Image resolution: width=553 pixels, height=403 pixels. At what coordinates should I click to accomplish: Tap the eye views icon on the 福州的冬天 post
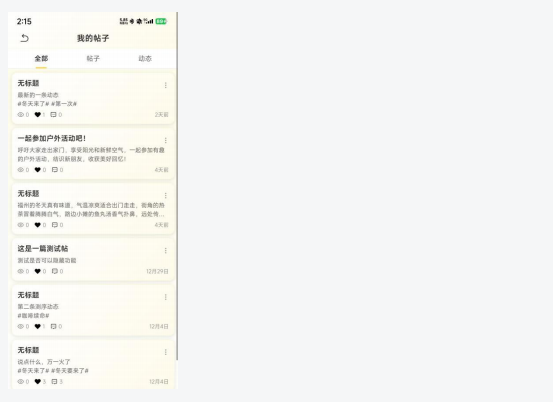21,225
